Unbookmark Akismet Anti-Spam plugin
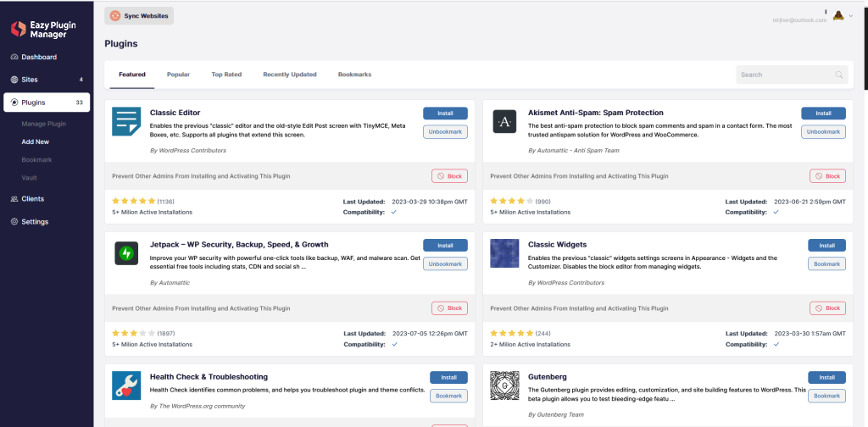The width and height of the screenshot is (868, 427). pos(823,131)
